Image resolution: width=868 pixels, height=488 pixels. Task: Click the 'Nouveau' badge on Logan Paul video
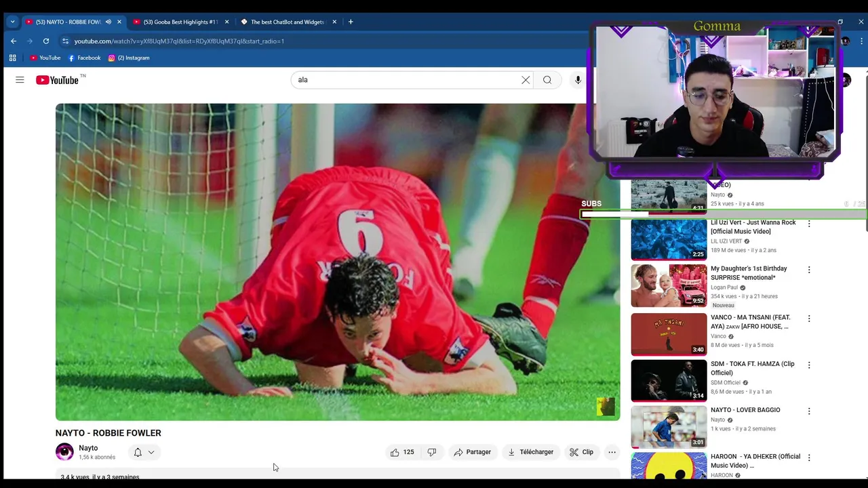(723, 306)
